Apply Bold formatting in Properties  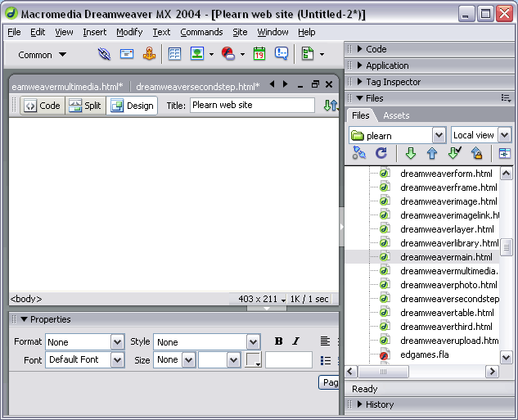pos(278,341)
